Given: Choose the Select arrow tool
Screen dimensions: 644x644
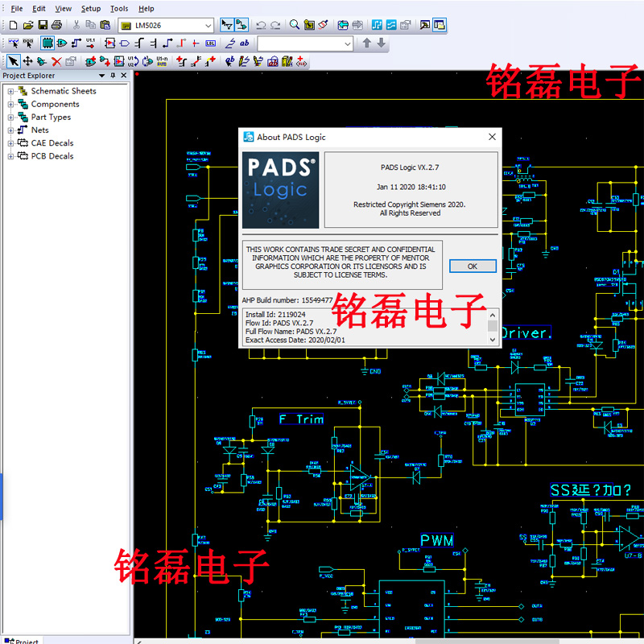Looking at the screenshot, I should (x=14, y=62).
